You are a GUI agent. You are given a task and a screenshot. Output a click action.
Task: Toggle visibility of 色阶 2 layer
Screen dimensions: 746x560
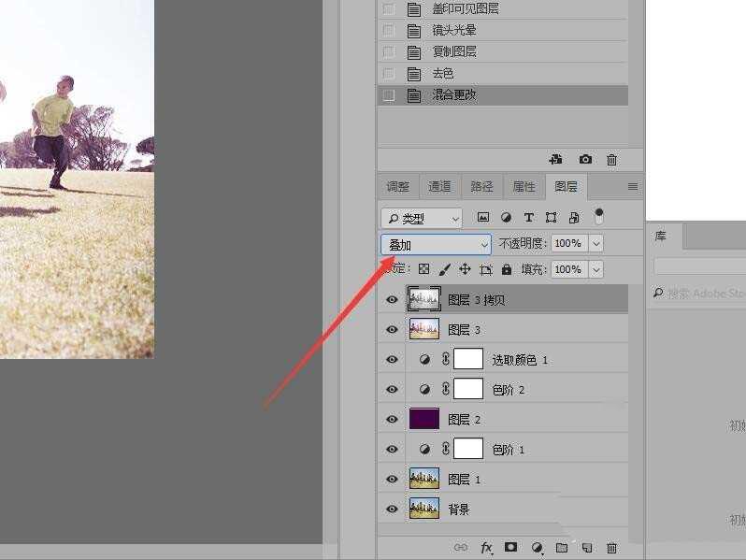pos(392,389)
